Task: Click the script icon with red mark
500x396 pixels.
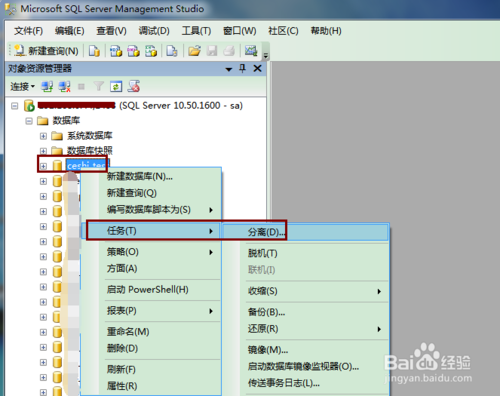Action: click(x=134, y=87)
